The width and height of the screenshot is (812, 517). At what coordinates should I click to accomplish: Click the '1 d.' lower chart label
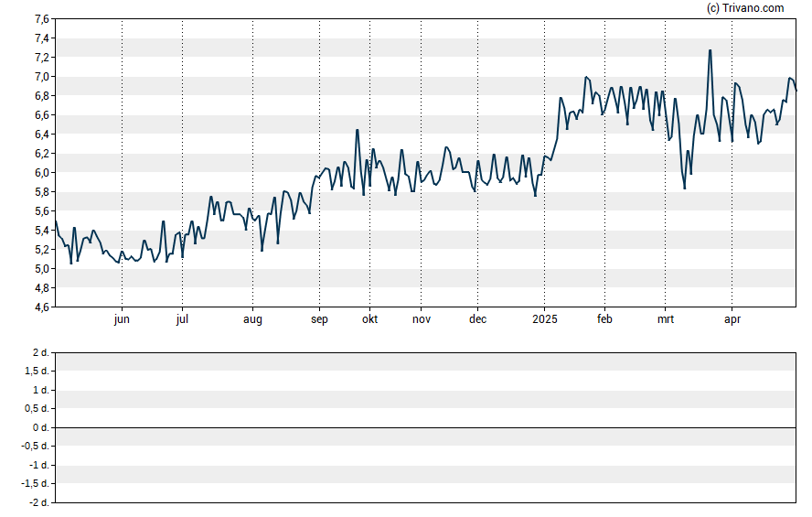(40, 390)
